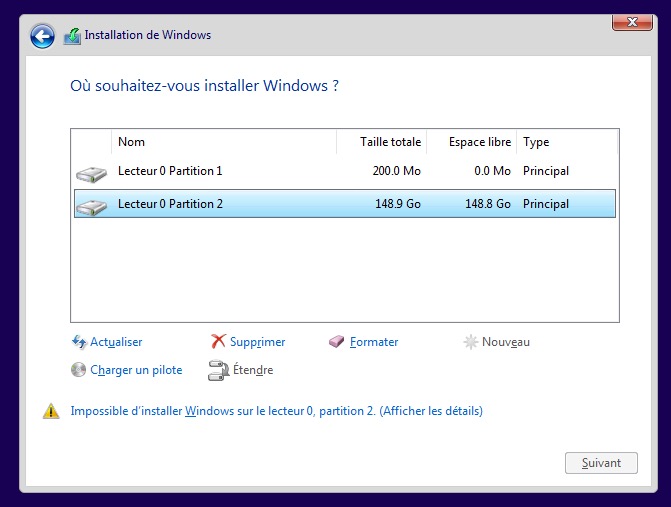
Task: Click the Installation de Windows title text
Action: pos(148,35)
